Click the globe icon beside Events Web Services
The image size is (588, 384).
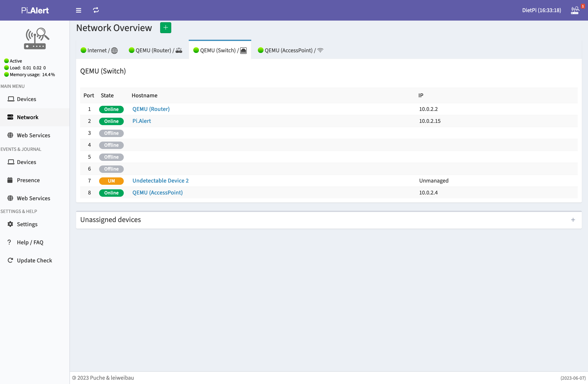10,198
